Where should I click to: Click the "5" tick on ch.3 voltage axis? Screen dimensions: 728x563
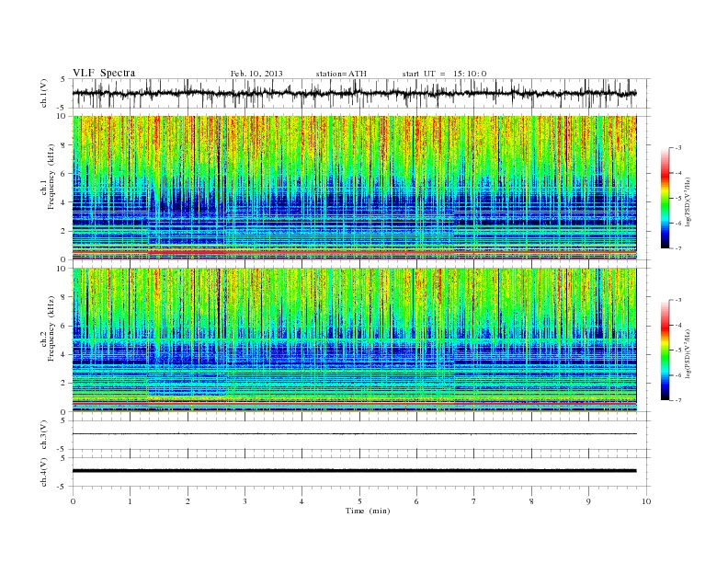pos(63,420)
